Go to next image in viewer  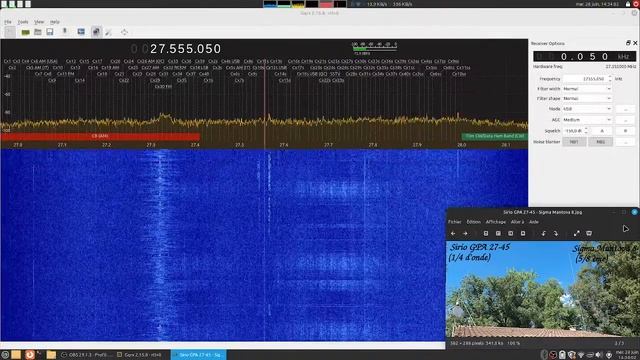[465, 233]
